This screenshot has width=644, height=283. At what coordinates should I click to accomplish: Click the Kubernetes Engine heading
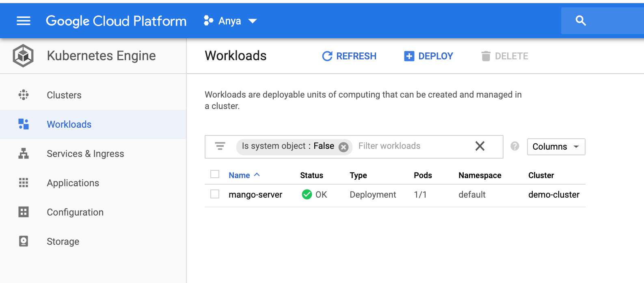point(102,56)
